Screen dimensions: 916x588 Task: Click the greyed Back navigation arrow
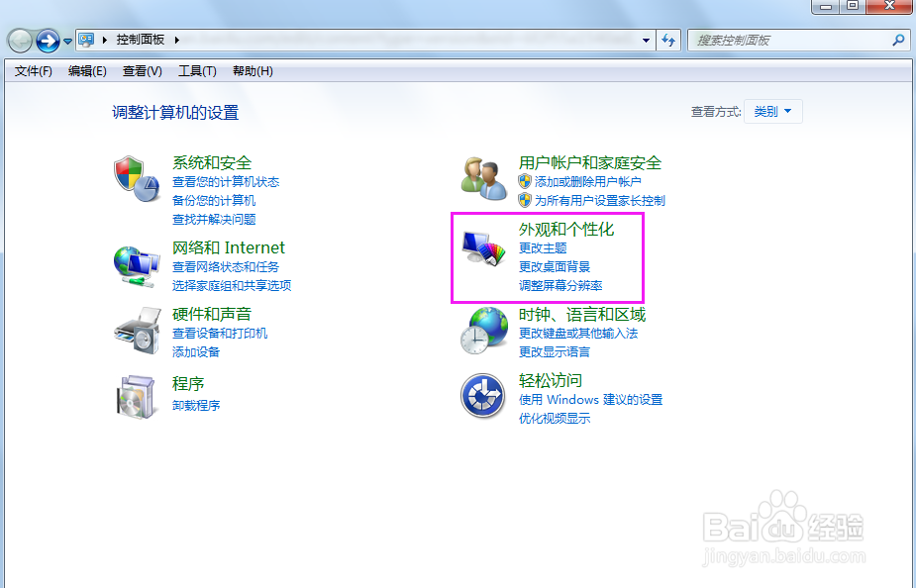pyautogui.click(x=20, y=41)
